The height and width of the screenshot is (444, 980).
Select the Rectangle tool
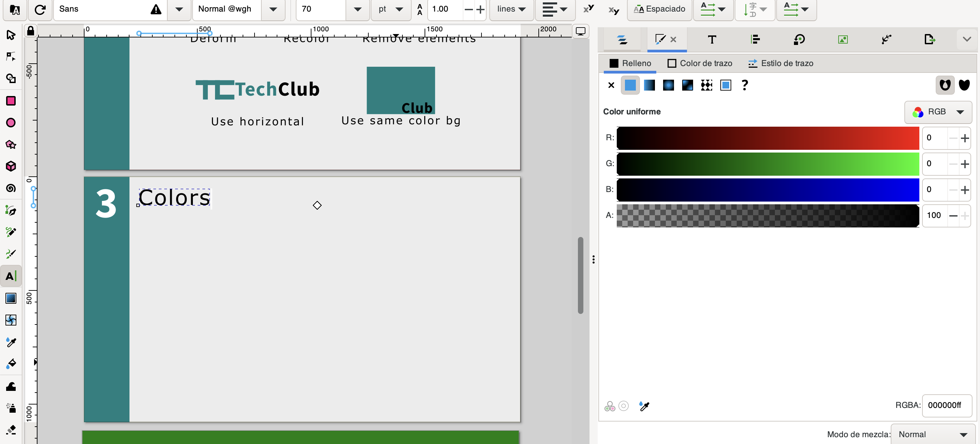[x=11, y=101]
